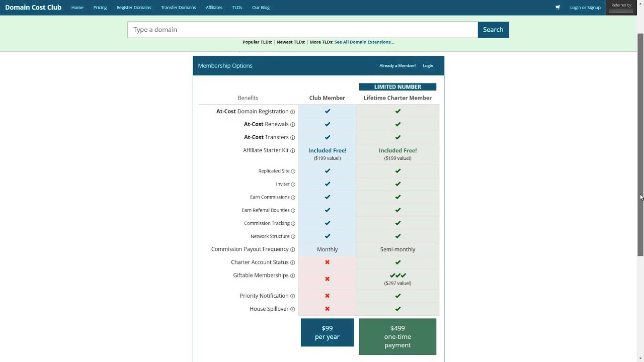
Task: Click info icon beside Commission Tracking
Action: 293,224
